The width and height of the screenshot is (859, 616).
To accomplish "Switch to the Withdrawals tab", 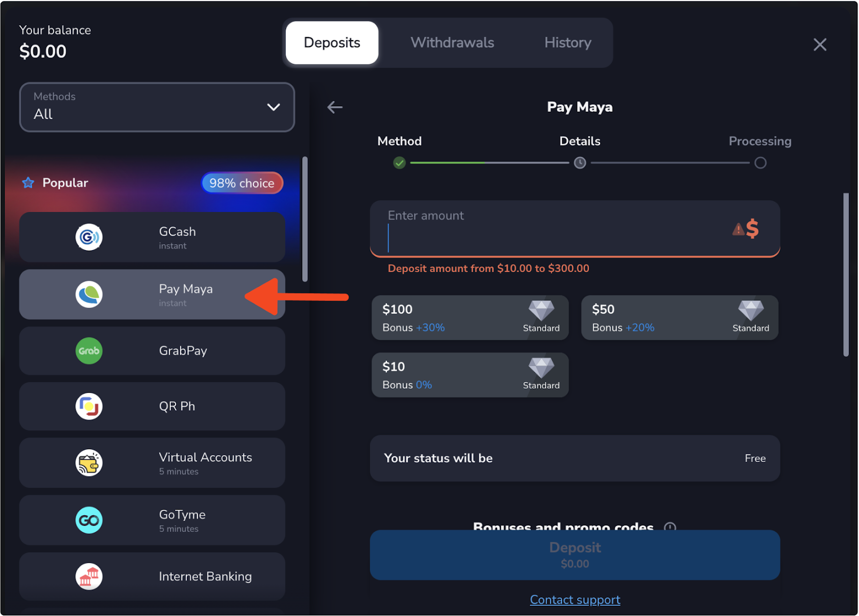I will point(452,43).
